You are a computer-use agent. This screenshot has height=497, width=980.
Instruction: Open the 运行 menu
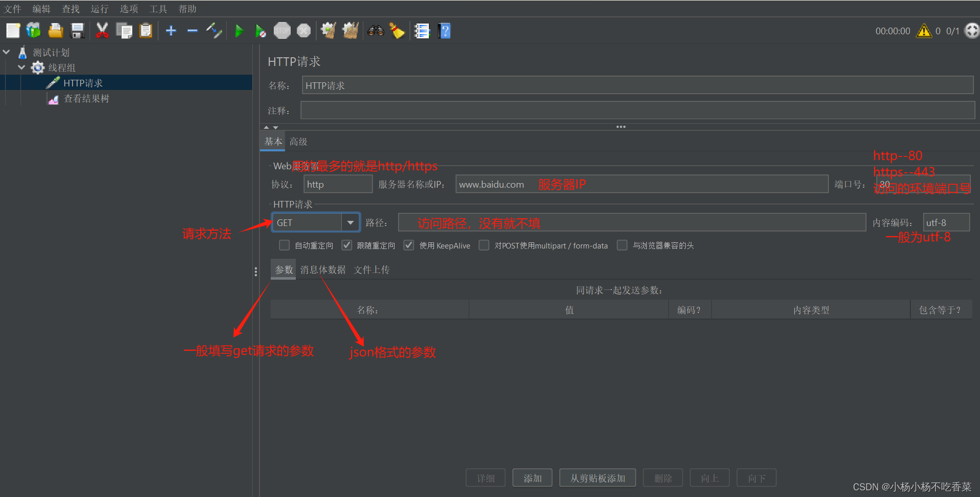point(100,9)
